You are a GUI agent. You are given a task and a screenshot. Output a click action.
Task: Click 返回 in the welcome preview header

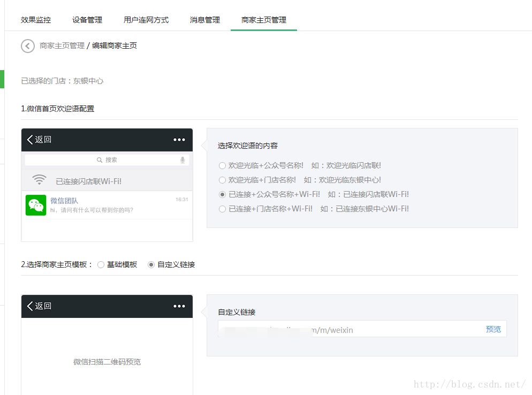click(x=39, y=140)
